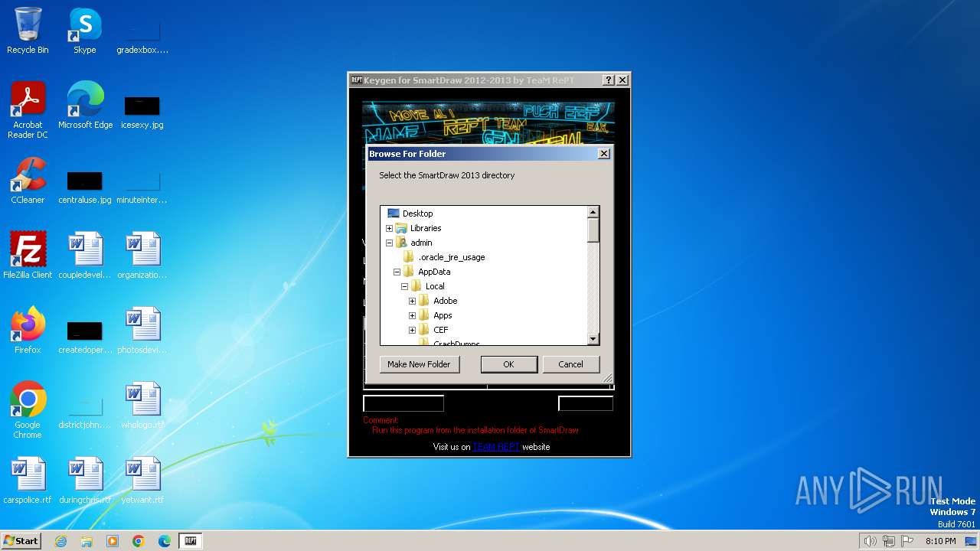
Task: Click the left input box in keygen
Action: [x=403, y=403]
